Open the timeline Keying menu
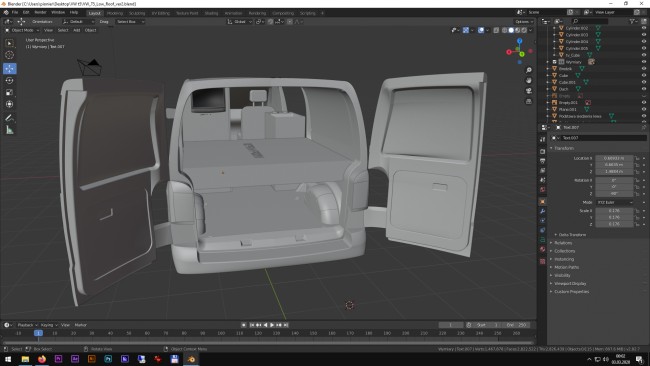 (x=49, y=325)
